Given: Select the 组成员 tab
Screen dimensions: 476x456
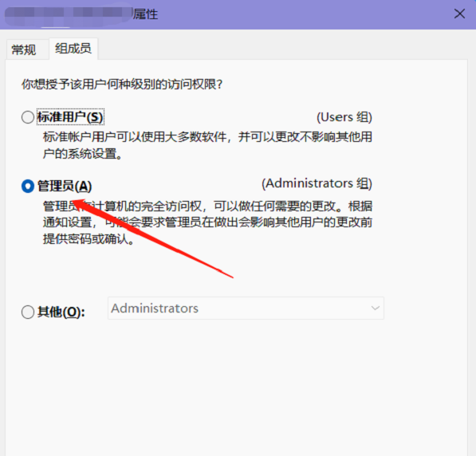Looking at the screenshot, I should point(73,49).
